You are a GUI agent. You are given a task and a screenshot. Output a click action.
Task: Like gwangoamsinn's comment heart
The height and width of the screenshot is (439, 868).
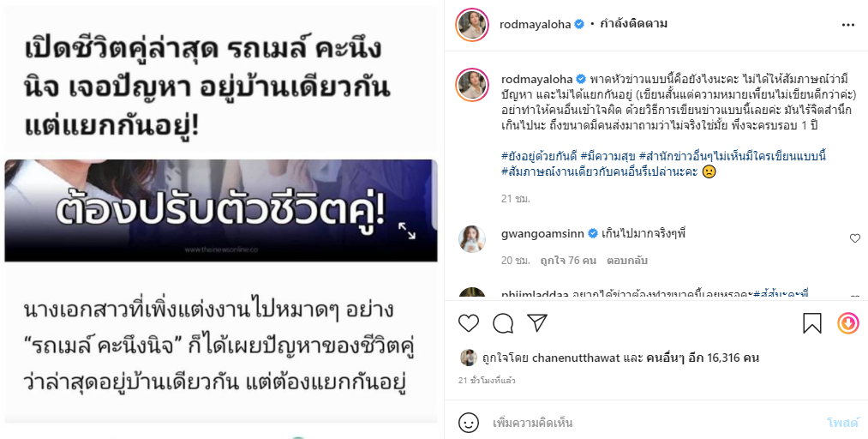854,238
